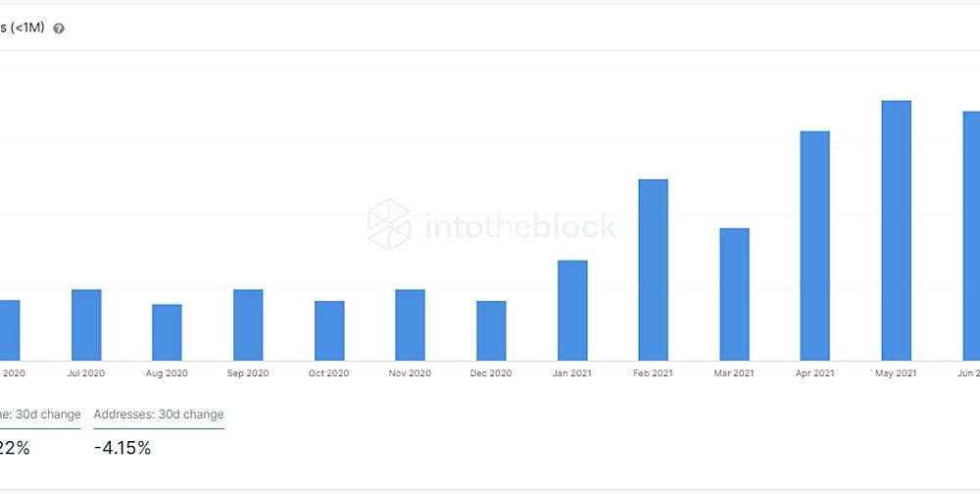This screenshot has height=494, width=980.
Task: Click the -4.15% addresses change value
Action: pyautogui.click(x=122, y=448)
